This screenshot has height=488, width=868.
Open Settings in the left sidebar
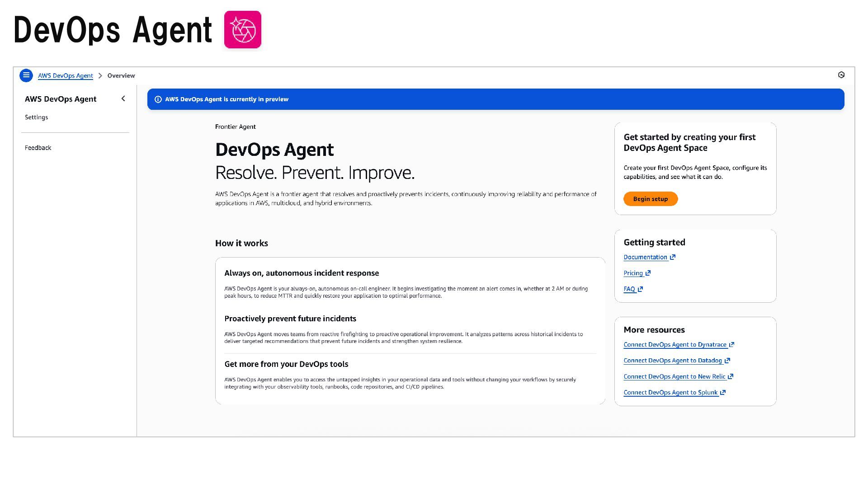[36, 117]
